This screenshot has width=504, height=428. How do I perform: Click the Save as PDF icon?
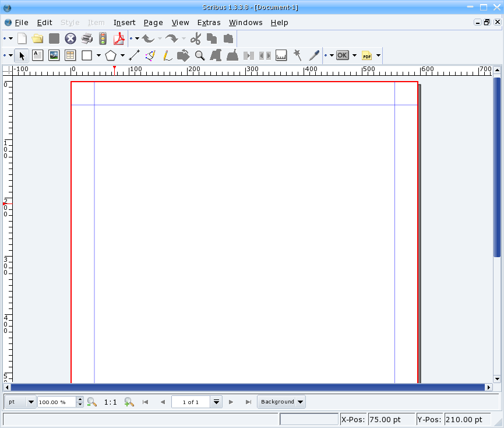click(x=119, y=38)
